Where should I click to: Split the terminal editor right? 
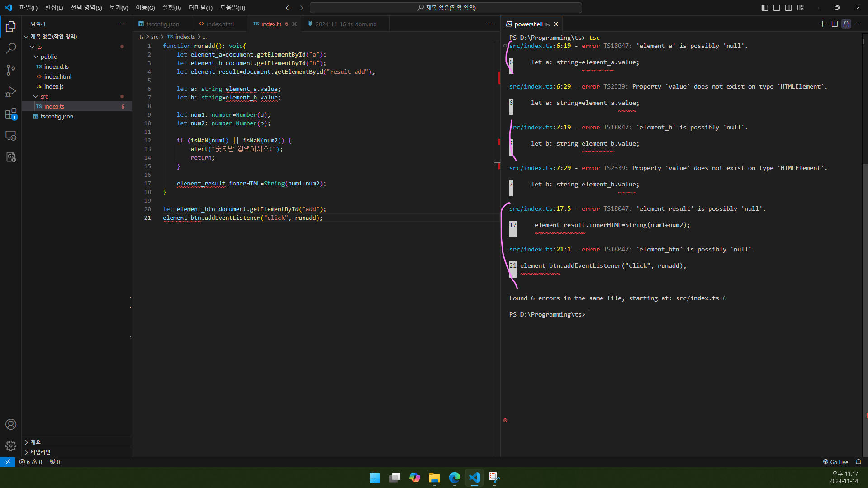pos(835,24)
